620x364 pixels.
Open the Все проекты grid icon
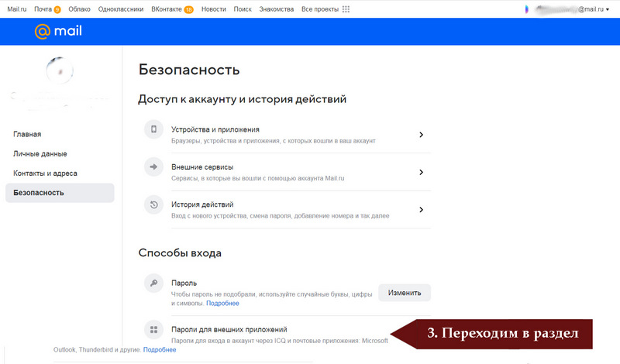[346, 9]
